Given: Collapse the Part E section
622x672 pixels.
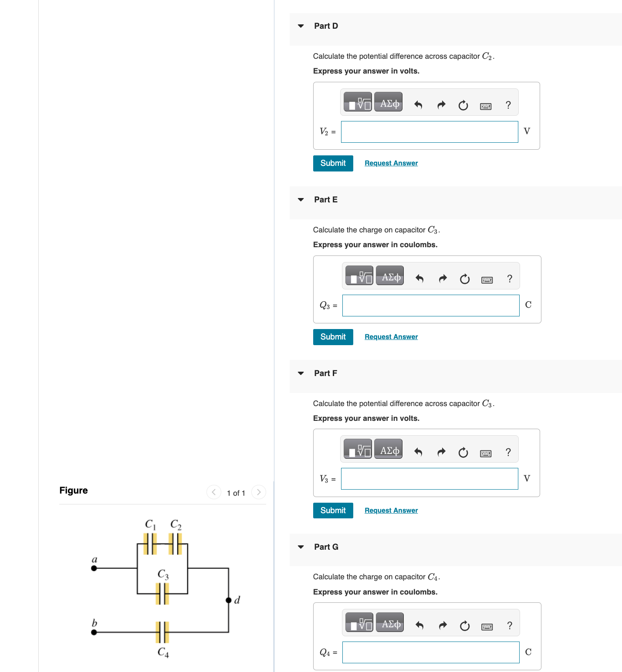Looking at the screenshot, I should [x=301, y=199].
